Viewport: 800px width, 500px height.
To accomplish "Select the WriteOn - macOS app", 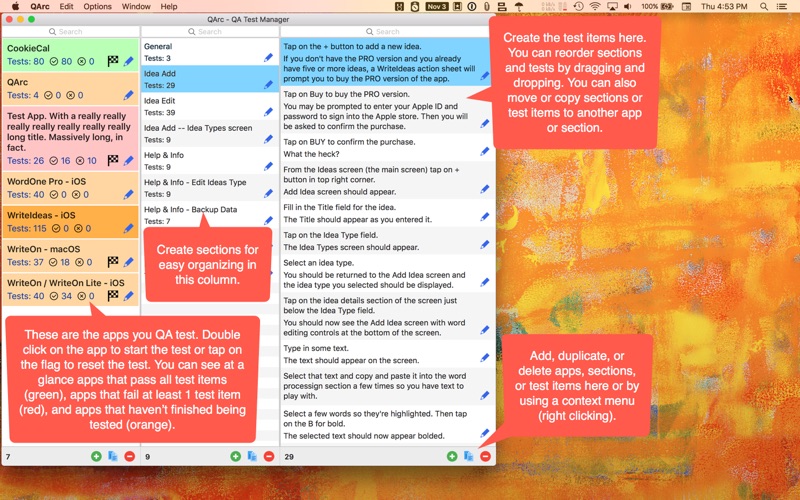I will pyautogui.click(x=70, y=256).
